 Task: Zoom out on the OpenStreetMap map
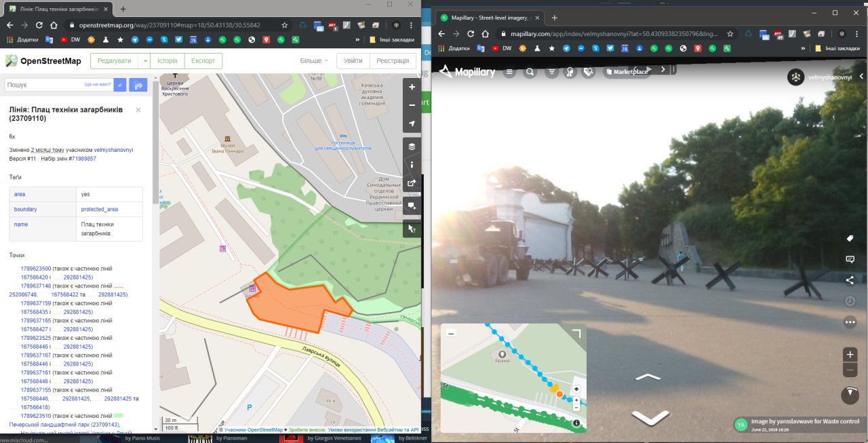click(x=412, y=105)
